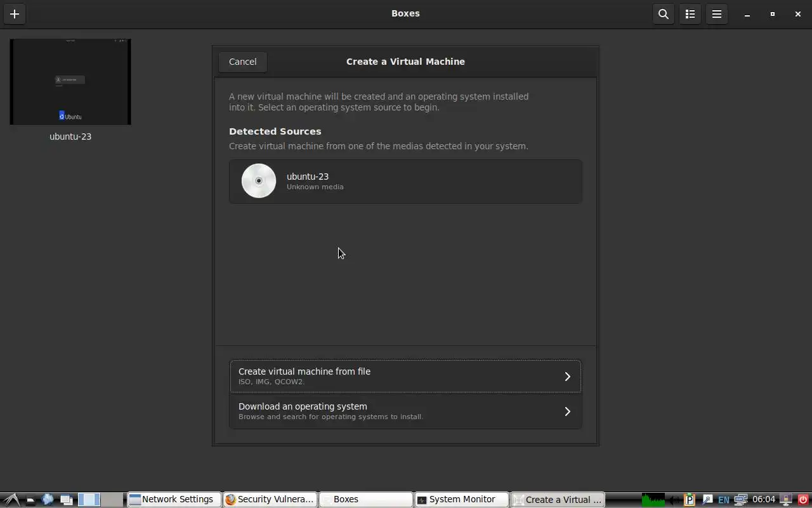Viewport: 812px width, 508px height.
Task: Select the ubuntu-23 box thumbnail
Action: coord(70,82)
